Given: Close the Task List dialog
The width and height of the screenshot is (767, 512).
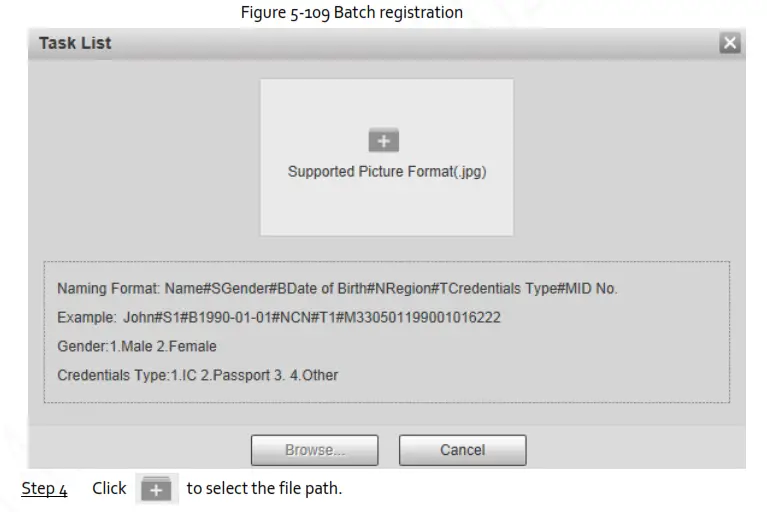Looking at the screenshot, I should pyautogui.click(x=730, y=43).
